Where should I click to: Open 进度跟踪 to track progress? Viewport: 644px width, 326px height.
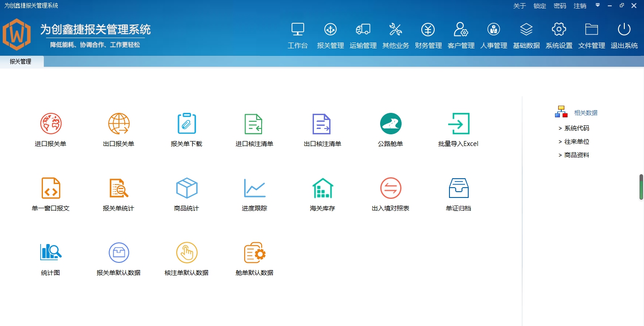(x=254, y=194)
